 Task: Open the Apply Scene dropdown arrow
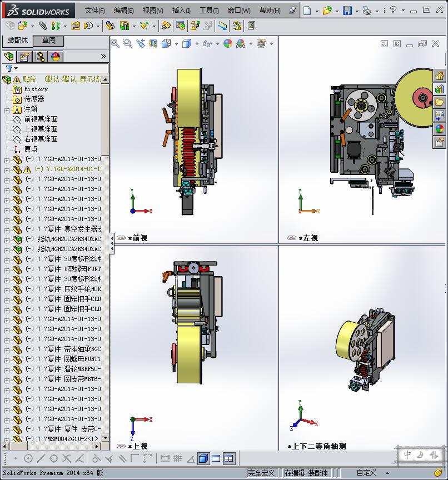point(251,44)
